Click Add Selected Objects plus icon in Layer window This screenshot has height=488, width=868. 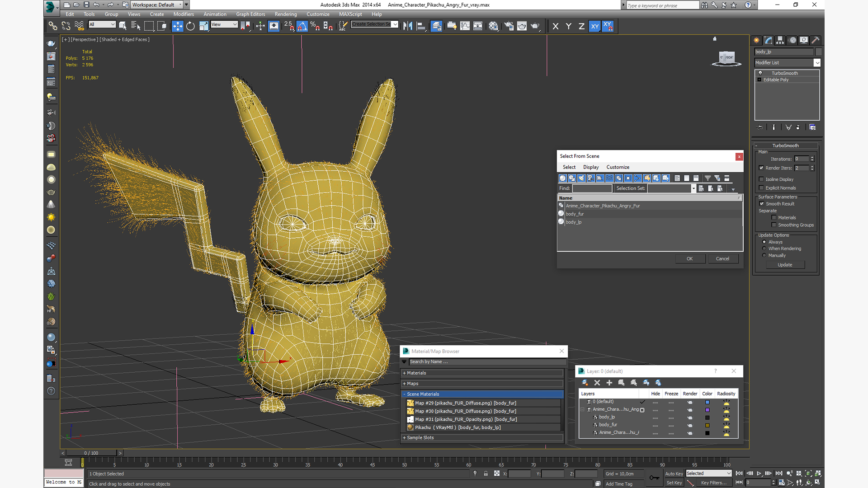[609, 383]
